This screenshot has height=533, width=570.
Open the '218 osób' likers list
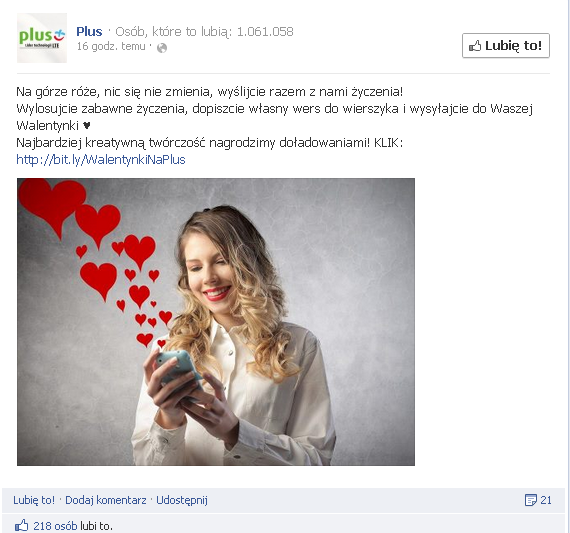(x=55, y=526)
